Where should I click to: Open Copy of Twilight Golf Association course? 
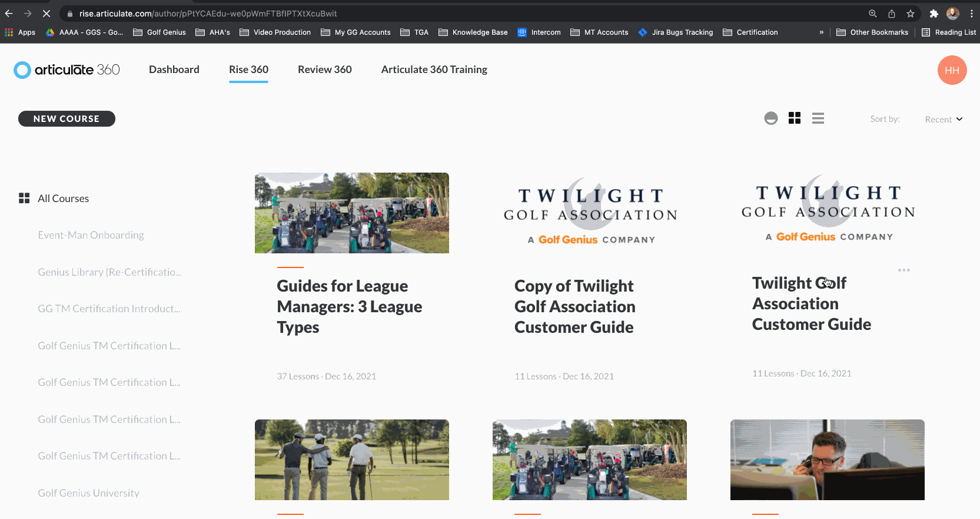point(575,306)
